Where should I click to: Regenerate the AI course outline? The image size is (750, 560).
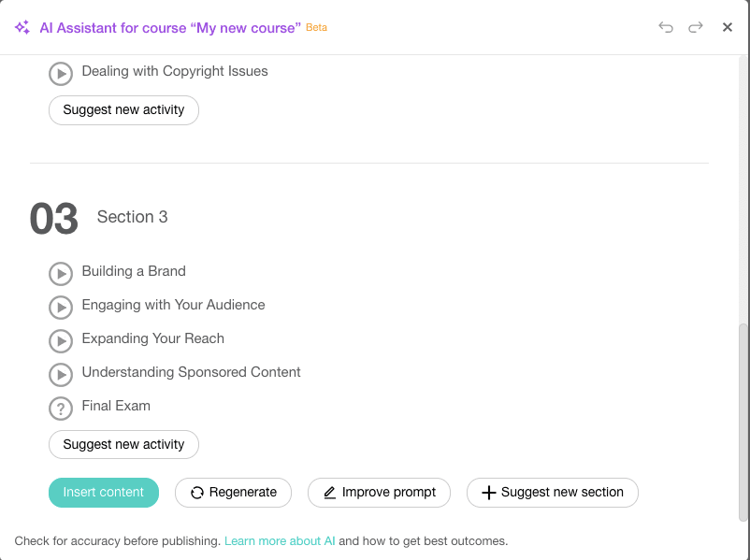233,492
